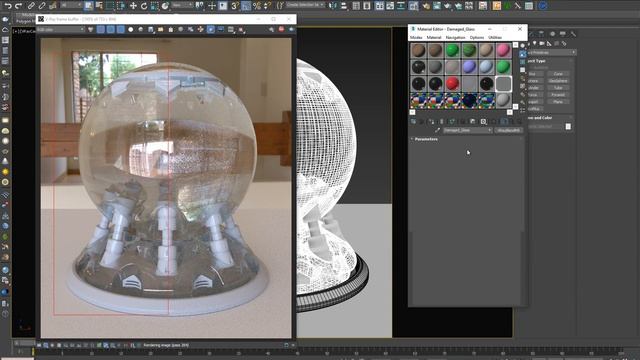
Task: Open Modes menu in Material Editor
Action: [416, 38]
